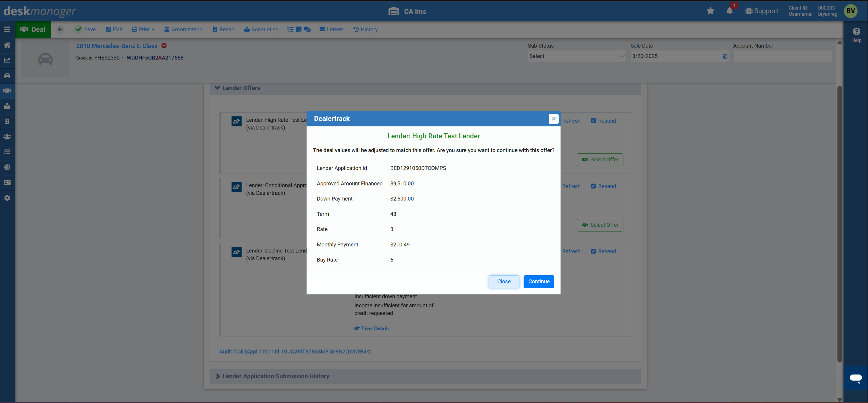Click the deskmanager logo
The height and width of the screenshot is (403, 868).
pos(39,11)
